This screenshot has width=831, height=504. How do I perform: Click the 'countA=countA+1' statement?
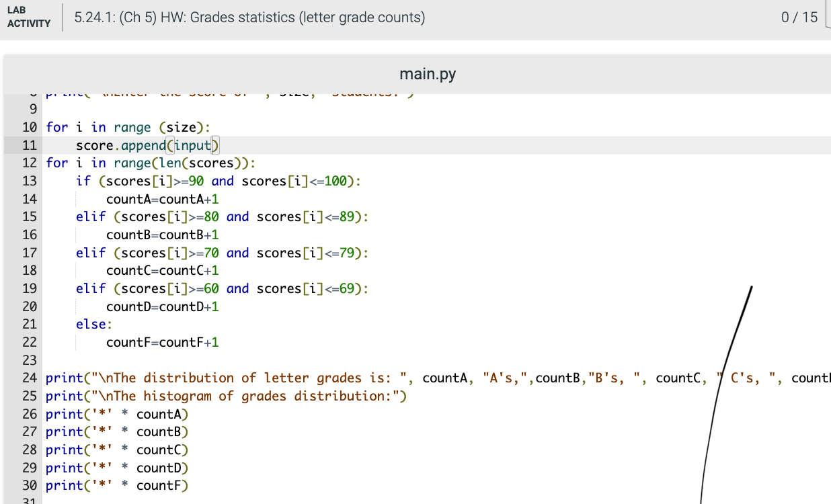coord(163,199)
